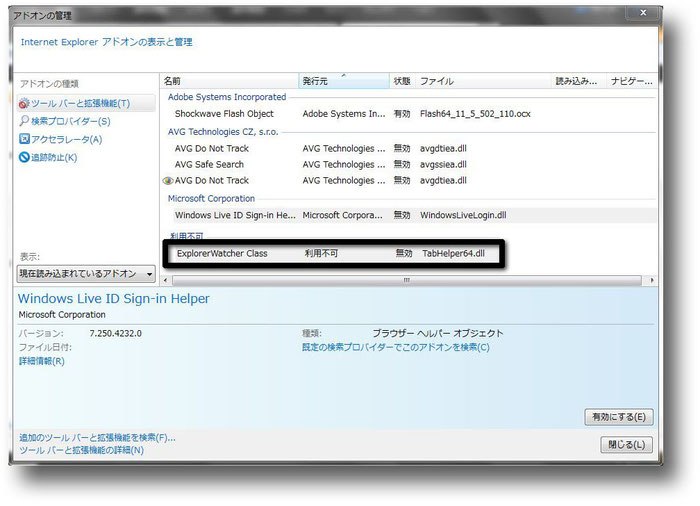
Task: Click the horizontal scrollbar right arrow
Action: (x=652, y=280)
